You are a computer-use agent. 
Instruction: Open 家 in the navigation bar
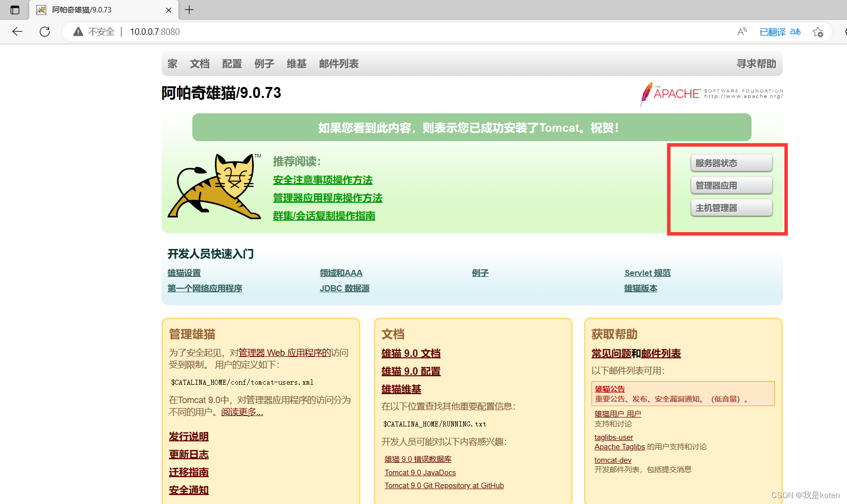coord(172,64)
